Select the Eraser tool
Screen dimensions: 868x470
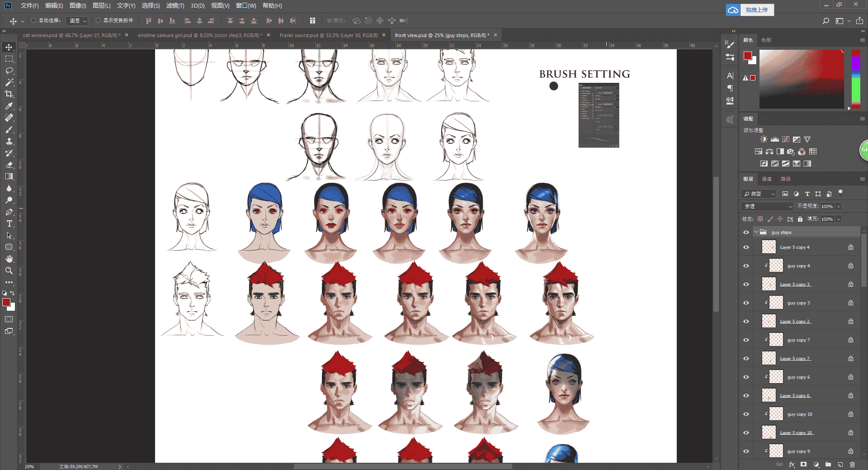[x=9, y=165]
